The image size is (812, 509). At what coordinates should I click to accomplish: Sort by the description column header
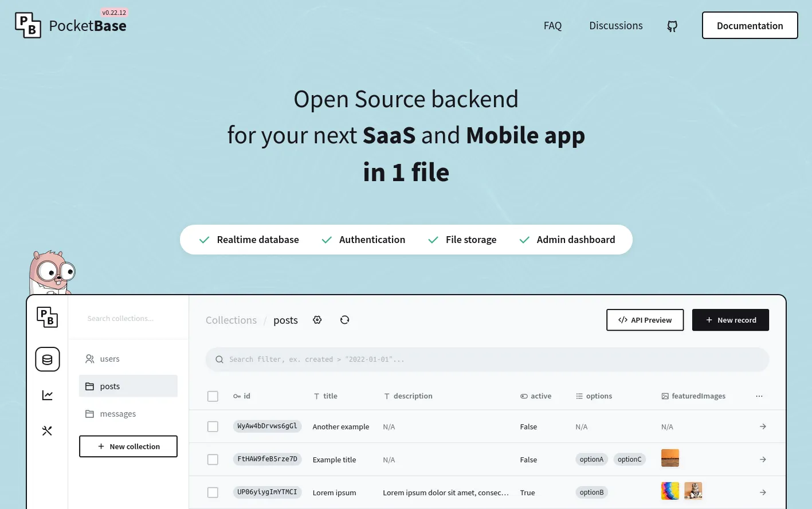pos(408,396)
